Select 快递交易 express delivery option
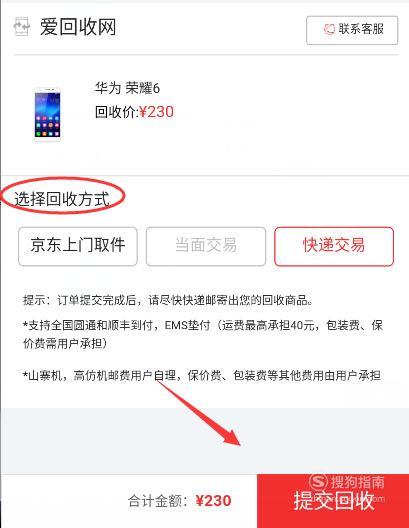Viewport: 409px width, 528px height. point(334,246)
